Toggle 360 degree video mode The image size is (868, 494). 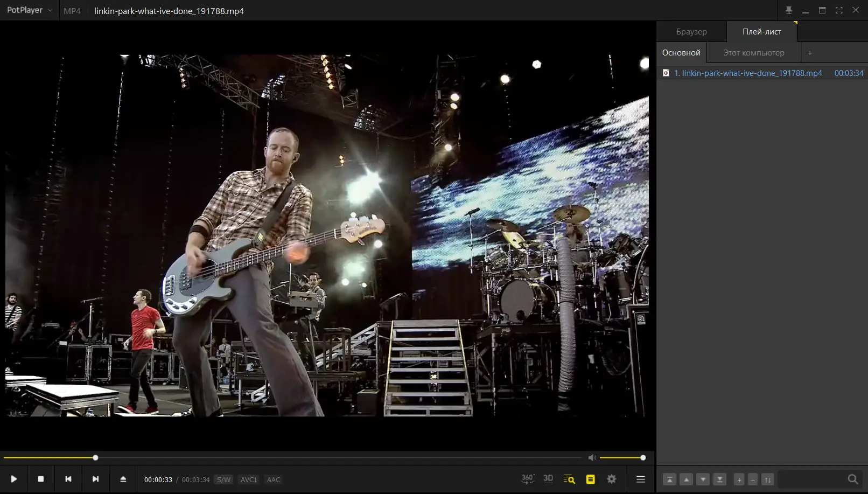point(528,479)
